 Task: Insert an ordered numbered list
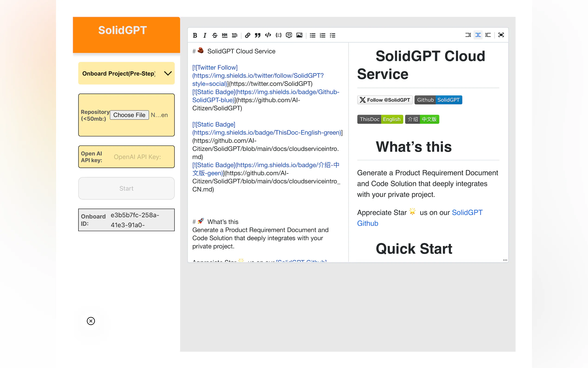(x=322, y=35)
